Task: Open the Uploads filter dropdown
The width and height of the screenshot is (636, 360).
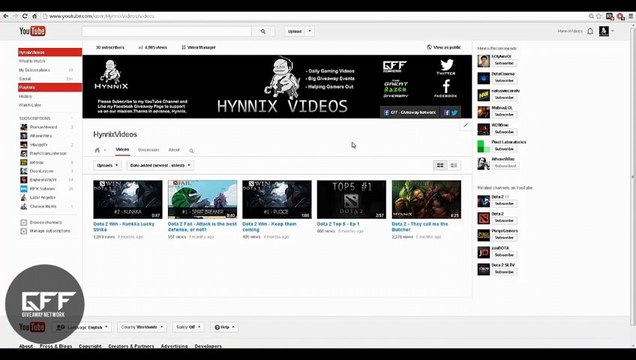Action: click(107, 165)
